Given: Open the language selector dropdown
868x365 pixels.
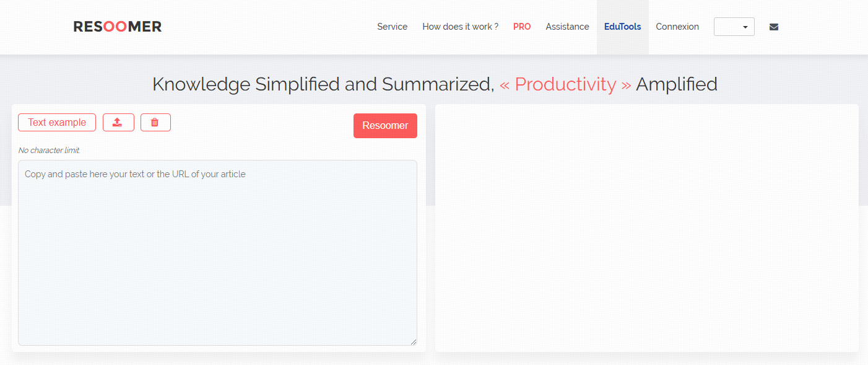Looking at the screenshot, I should coord(734,27).
